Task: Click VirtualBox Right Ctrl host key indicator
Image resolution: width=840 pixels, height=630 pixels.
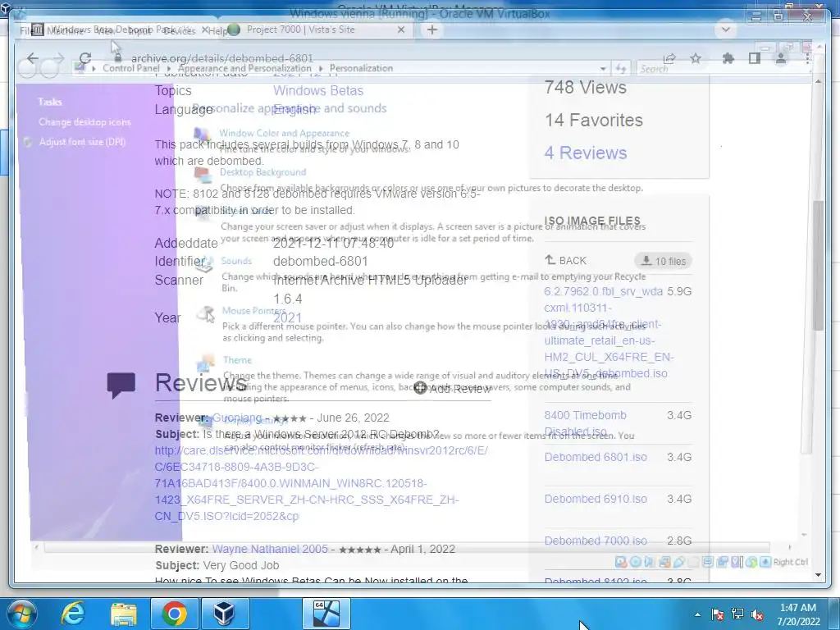Action: point(790,562)
